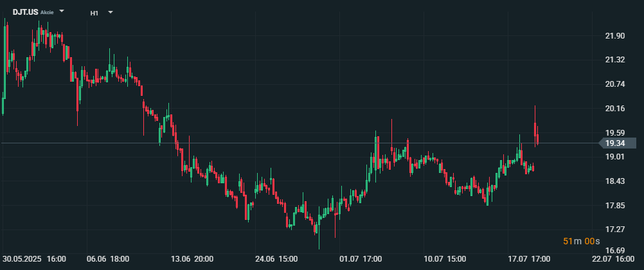Click the 17.07 17:00 time label
This screenshot has height=270, width=644.
pos(530,259)
